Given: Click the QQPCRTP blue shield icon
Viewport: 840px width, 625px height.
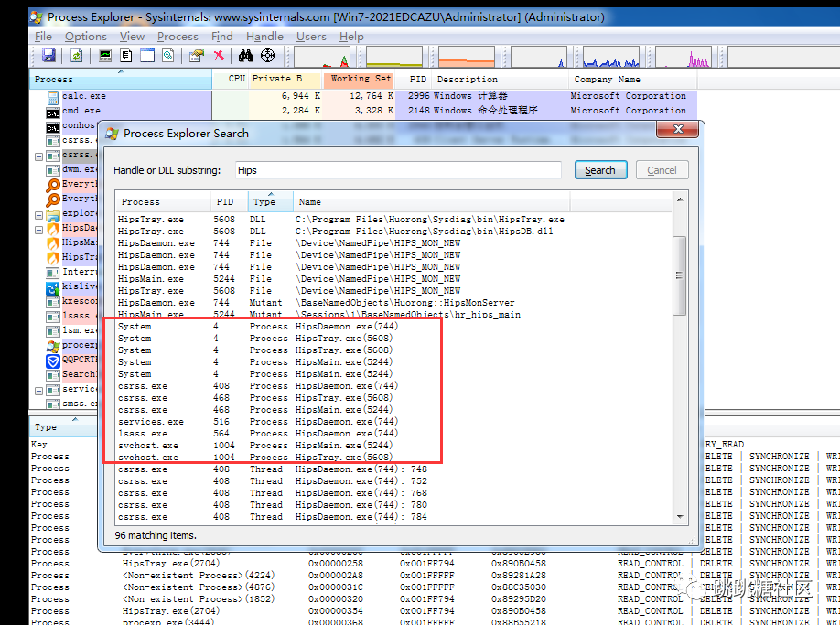Looking at the screenshot, I should [x=53, y=361].
